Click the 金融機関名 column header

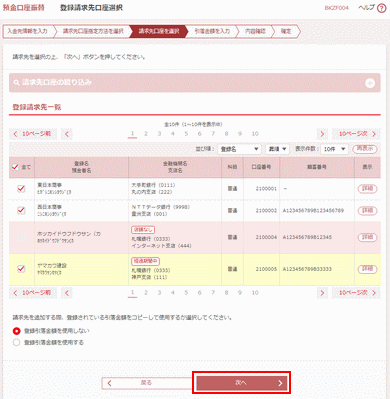pyautogui.click(x=175, y=167)
